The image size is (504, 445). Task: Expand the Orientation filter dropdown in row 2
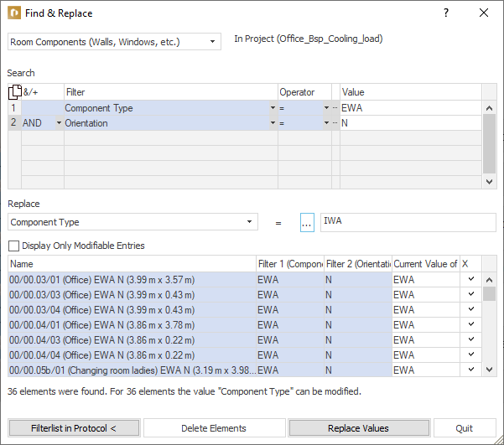273,123
